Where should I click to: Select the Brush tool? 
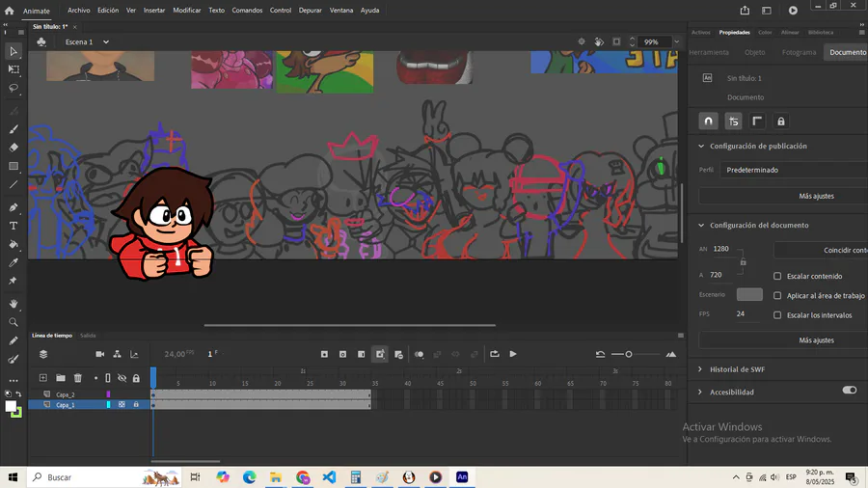point(14,129)
